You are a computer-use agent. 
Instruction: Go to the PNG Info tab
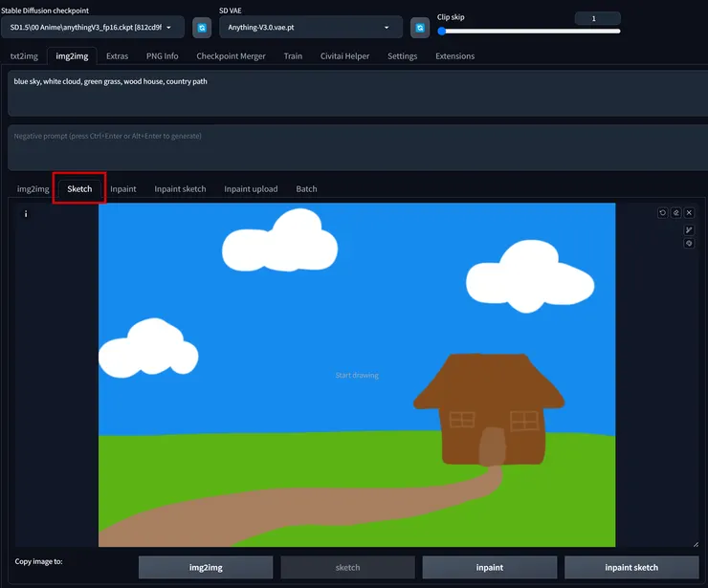pyautogui.click(x=162, y=56)
